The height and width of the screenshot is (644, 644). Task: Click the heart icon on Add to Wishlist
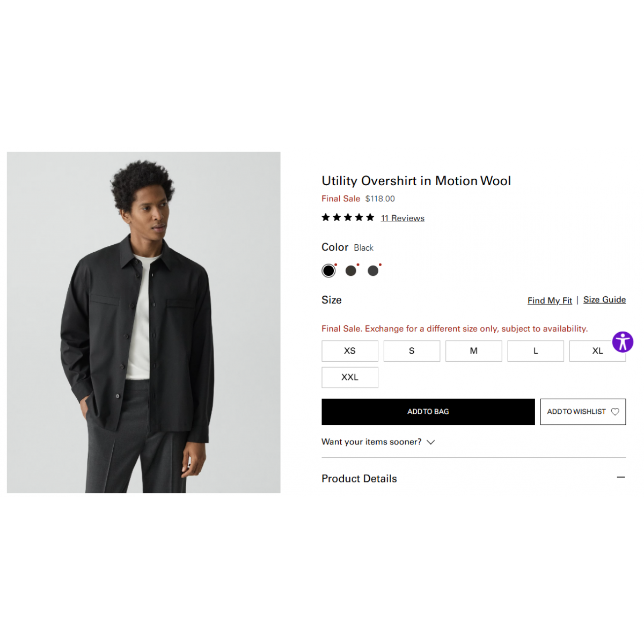(615, 412)
